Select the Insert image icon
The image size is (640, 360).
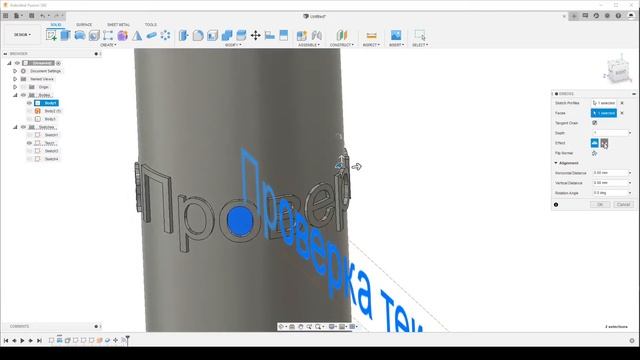pyautogui.click(x=396, y=36)
